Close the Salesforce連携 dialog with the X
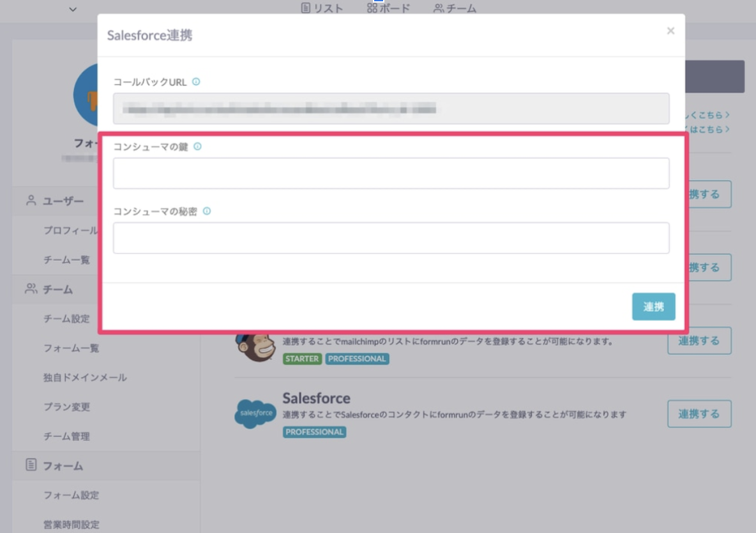 (670, 30)
